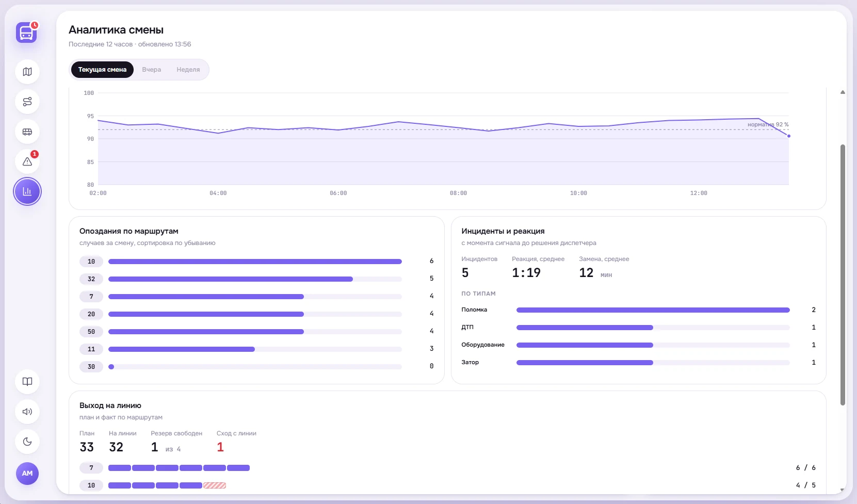Viewport: 857px width, 504px height.
Task: Click the ДТП incident type label
Action: click(467, 327)
